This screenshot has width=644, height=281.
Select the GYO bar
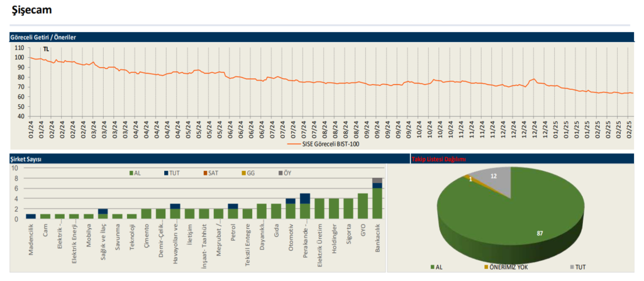pos(363,206)
